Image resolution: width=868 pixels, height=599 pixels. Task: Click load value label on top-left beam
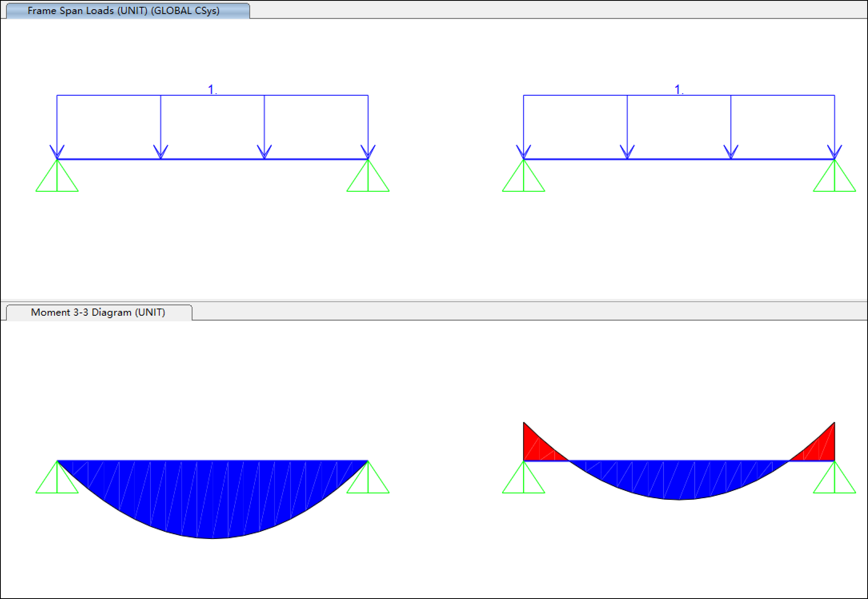pos(212,89)
